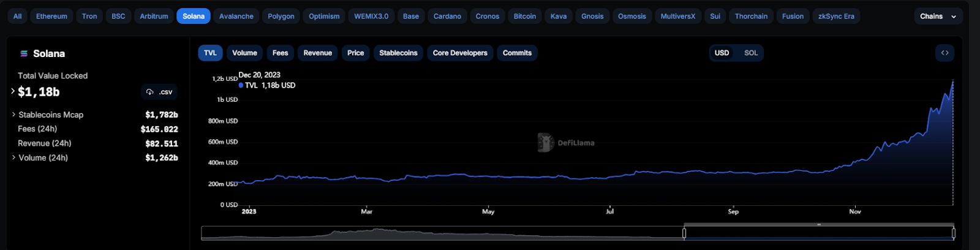Open the WEMIX3.0 chain page
The height and width of the screenshot is (250, 980).
click(371, 17)
